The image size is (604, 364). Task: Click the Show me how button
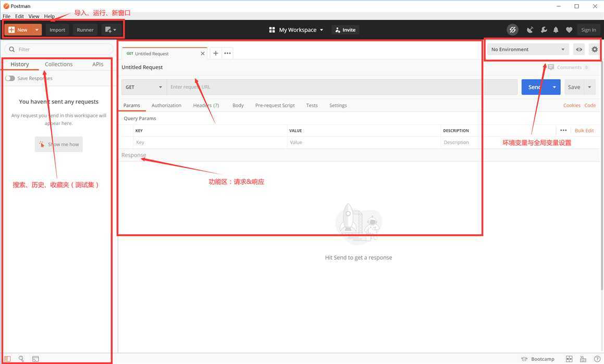[58, 144]
